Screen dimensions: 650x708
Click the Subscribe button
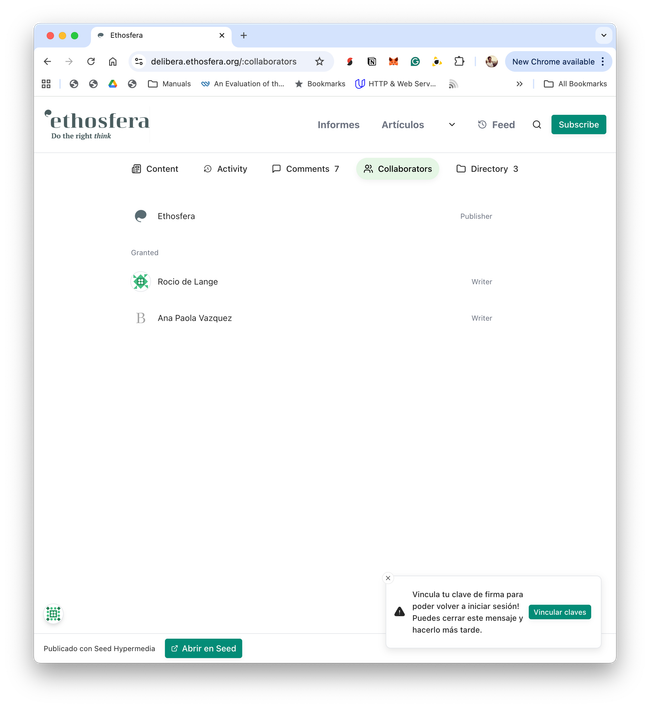pyautogui.click(x=578, y=125)
